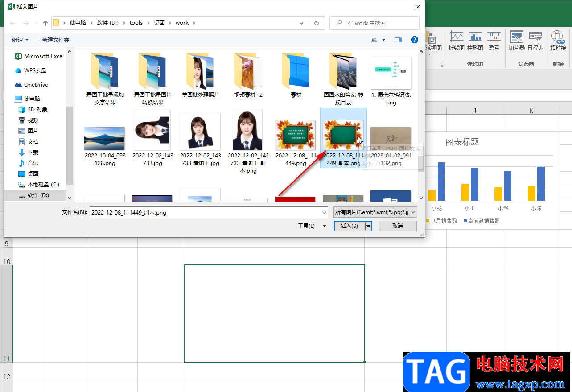Insert a 折线图 sparkline in Excel
The width and height of the screenshot is (572, 392).
(456, 41)
